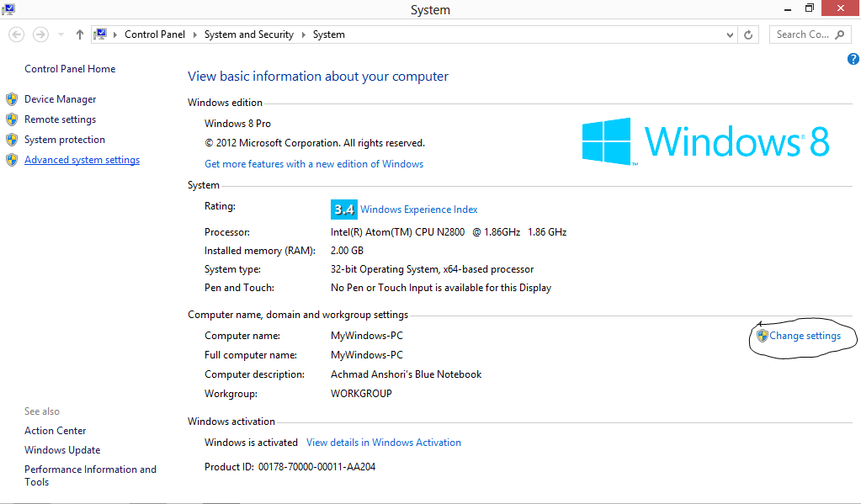Select Control Panel breadcrumb

(155, 34)
